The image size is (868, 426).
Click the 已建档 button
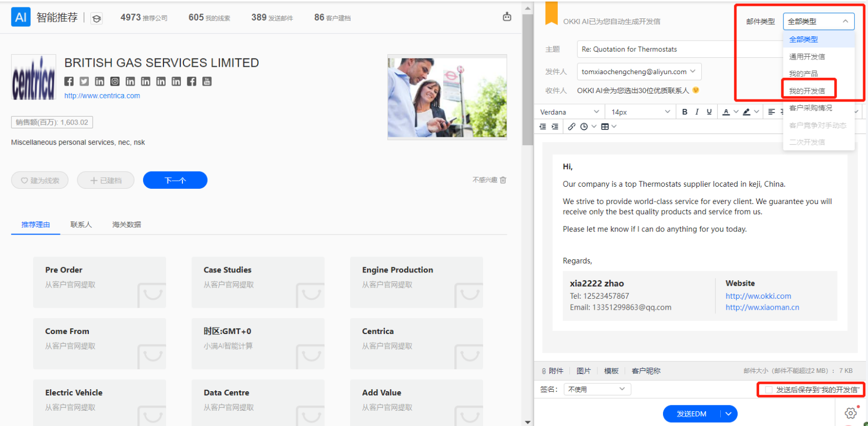click(x=106, y=180)
